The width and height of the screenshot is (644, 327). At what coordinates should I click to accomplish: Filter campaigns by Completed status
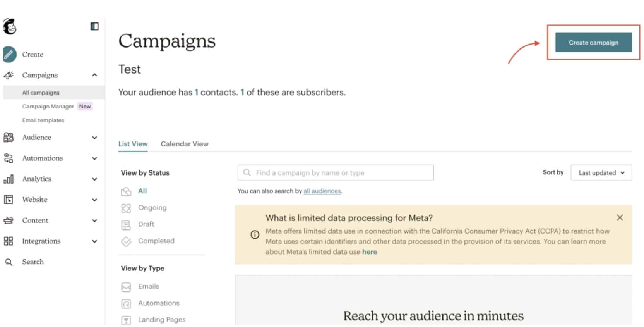pos(156,241)
